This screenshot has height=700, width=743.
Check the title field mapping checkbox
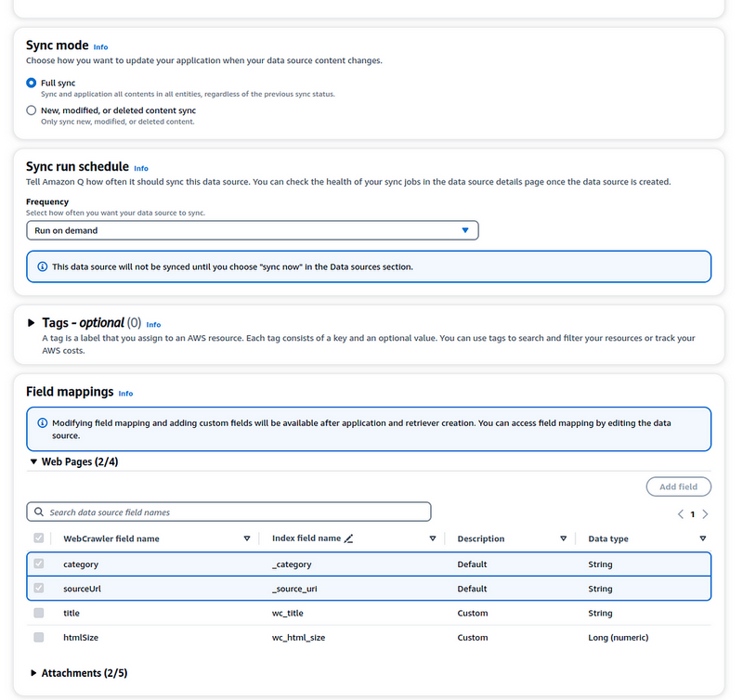[x=38, y=614]
